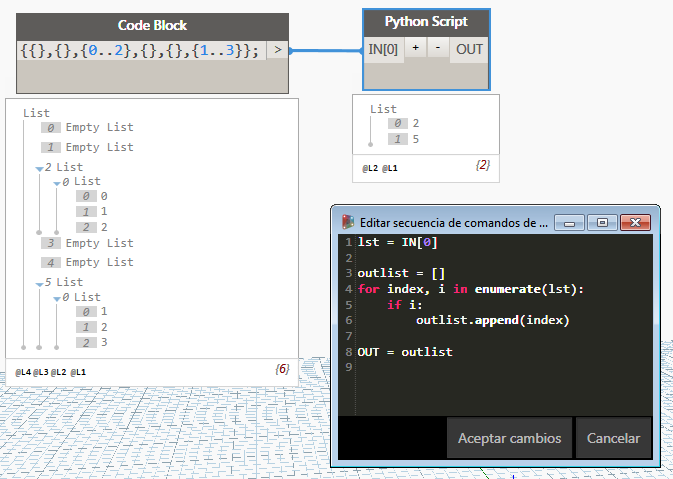Click value 3 at index 2 in 5 List
Image resolution: width=673 pixels, height=479 pixels.
[x=104, y=343]
